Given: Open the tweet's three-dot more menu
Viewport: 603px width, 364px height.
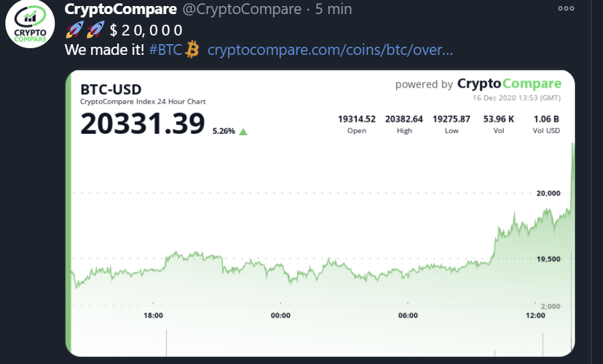Looking at the screenshot, I should tap(566, 9).
